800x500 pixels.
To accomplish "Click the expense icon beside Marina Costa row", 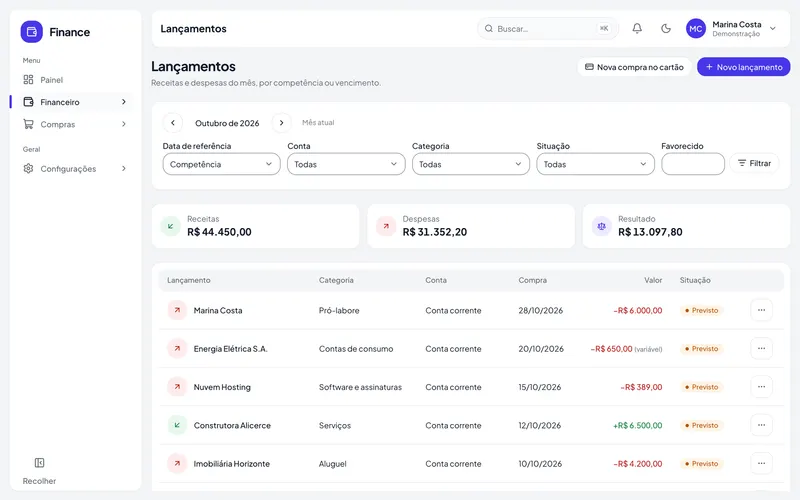I will pyautogui.click(x=177, y=310).
